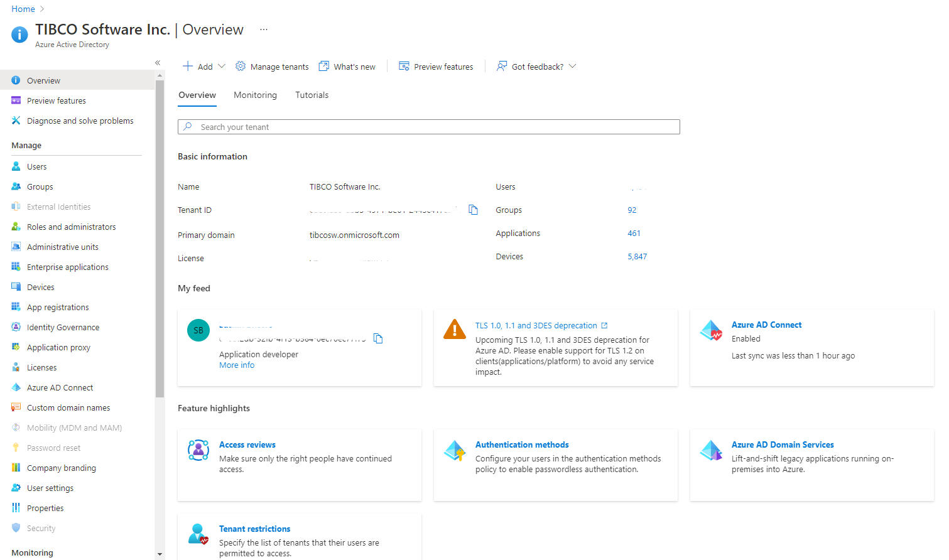The height and width of the screenshot is (560, 949).
Task: Open the Azure AD Connect link in My feed
Action: 766,325
